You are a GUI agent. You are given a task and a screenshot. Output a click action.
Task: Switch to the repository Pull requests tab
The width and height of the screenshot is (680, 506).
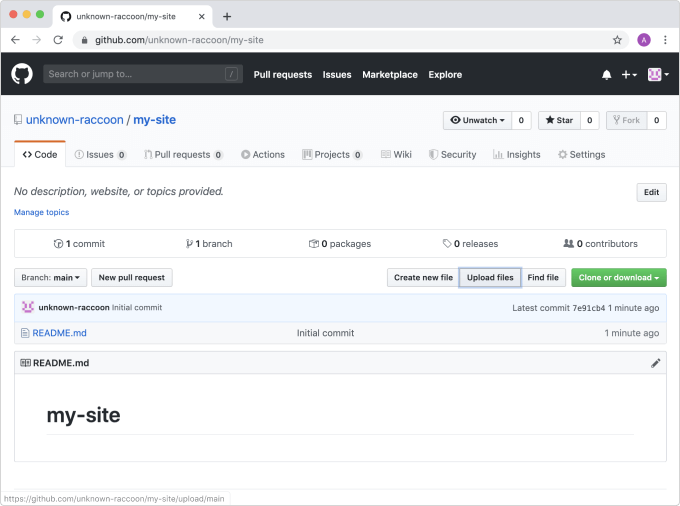pos(183,154)
